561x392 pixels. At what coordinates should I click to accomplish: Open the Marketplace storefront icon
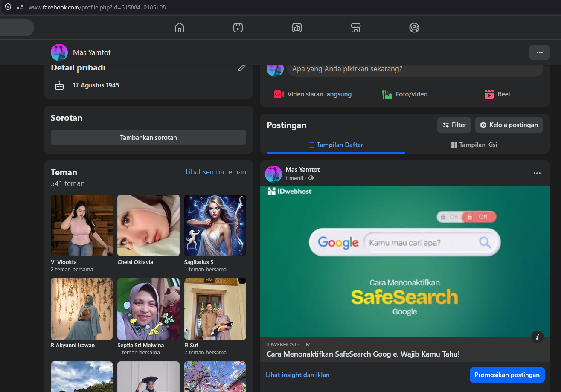[356, 28]
